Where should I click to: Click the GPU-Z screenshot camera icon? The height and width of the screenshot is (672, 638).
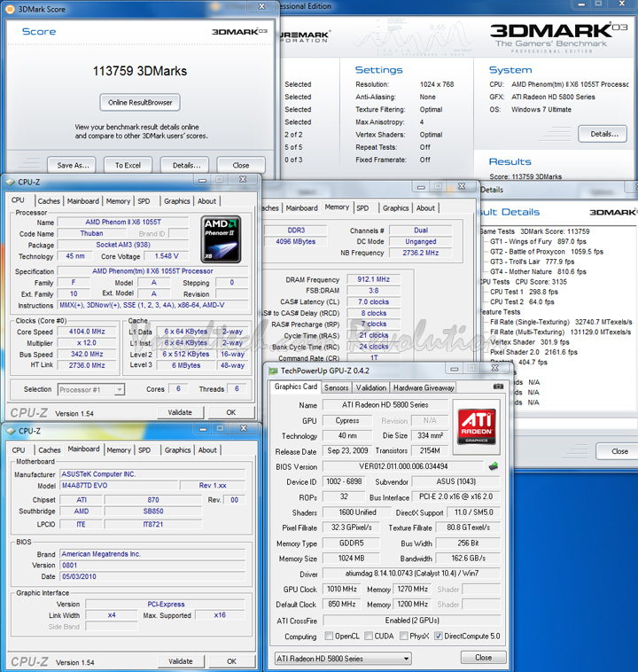(498, 387)
